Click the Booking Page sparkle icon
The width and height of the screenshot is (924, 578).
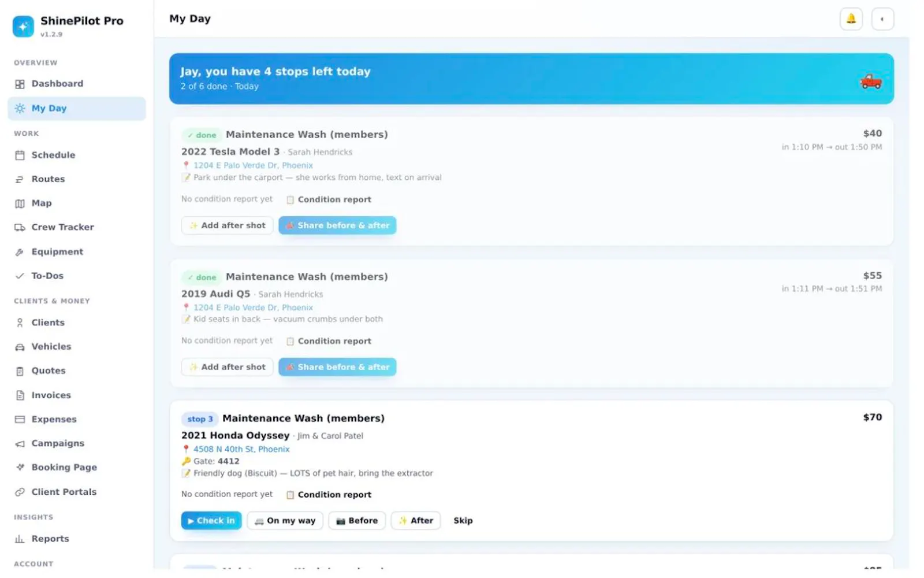20,467
